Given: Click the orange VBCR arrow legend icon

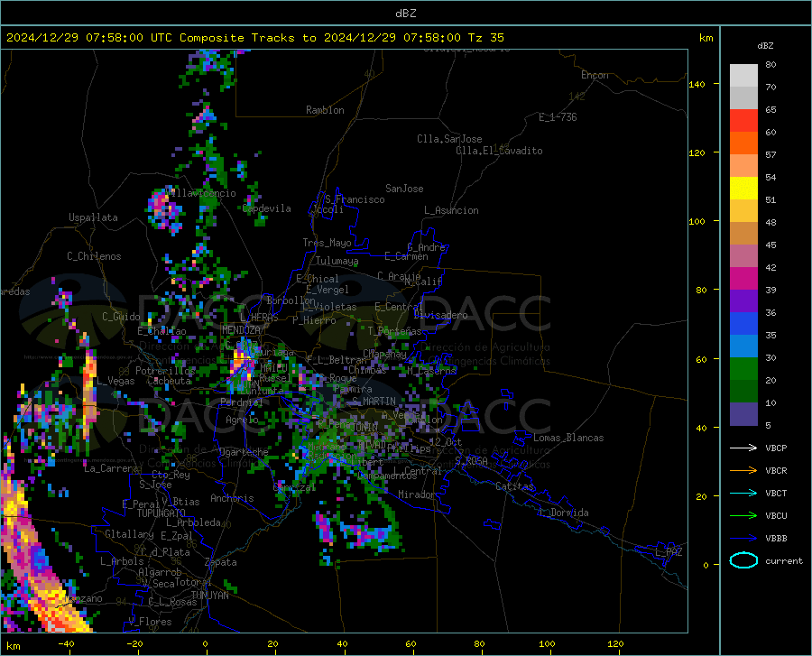Looking at the screenshot, I should [x=743, y=471].
